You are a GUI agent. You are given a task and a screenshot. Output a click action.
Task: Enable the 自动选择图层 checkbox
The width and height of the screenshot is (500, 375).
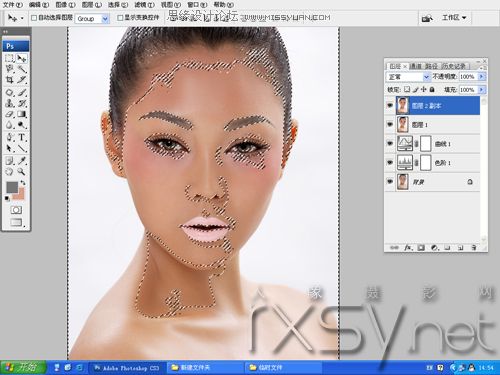point(34,18)
